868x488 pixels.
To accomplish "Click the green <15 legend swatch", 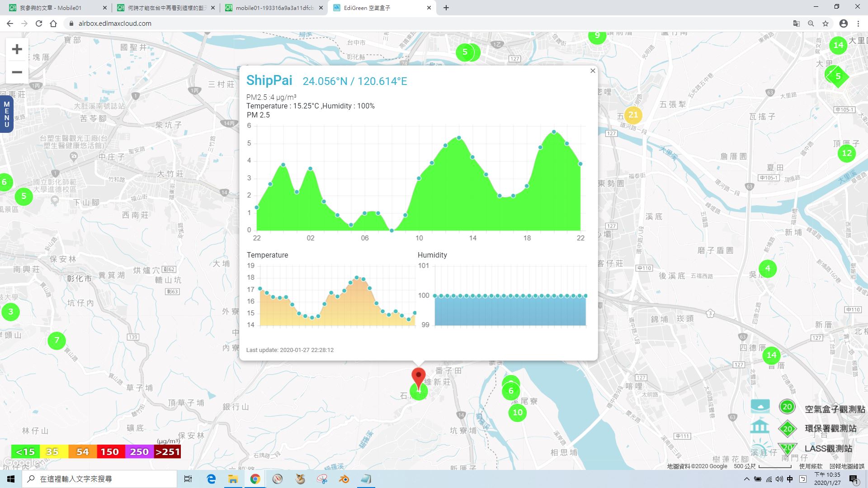I will pos(25,451).
